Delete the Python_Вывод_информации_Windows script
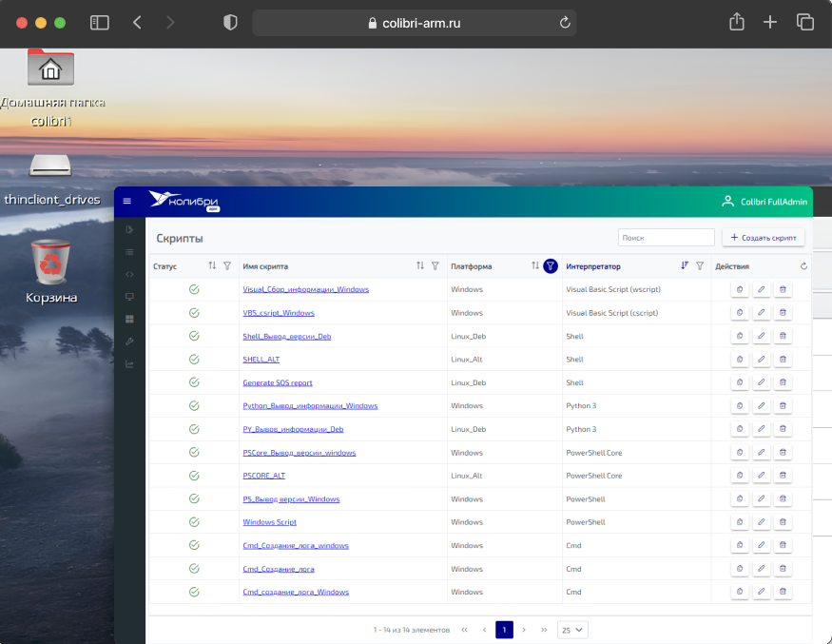 tap(783, 405)
